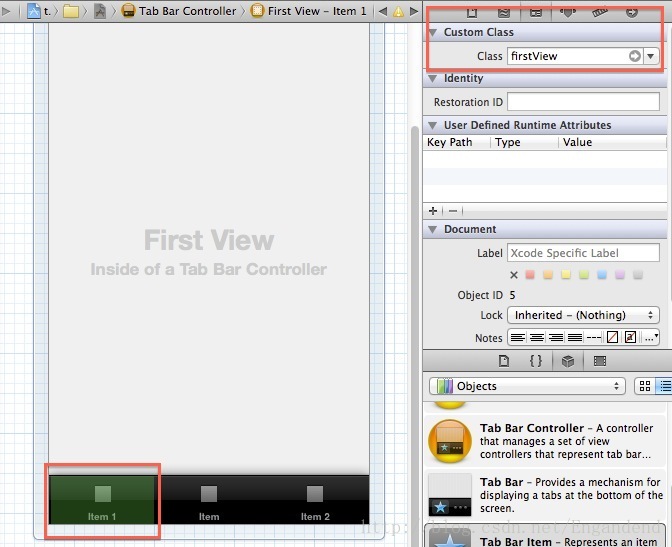Viewport: 672px width, 547px height.
Task: Align notes text left
Action: [518, 338]
